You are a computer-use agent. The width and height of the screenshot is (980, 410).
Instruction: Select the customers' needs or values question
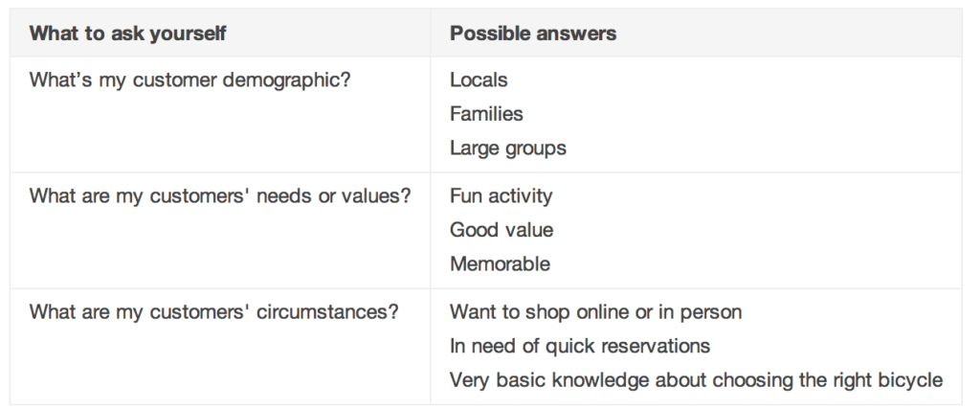point(220,196)
